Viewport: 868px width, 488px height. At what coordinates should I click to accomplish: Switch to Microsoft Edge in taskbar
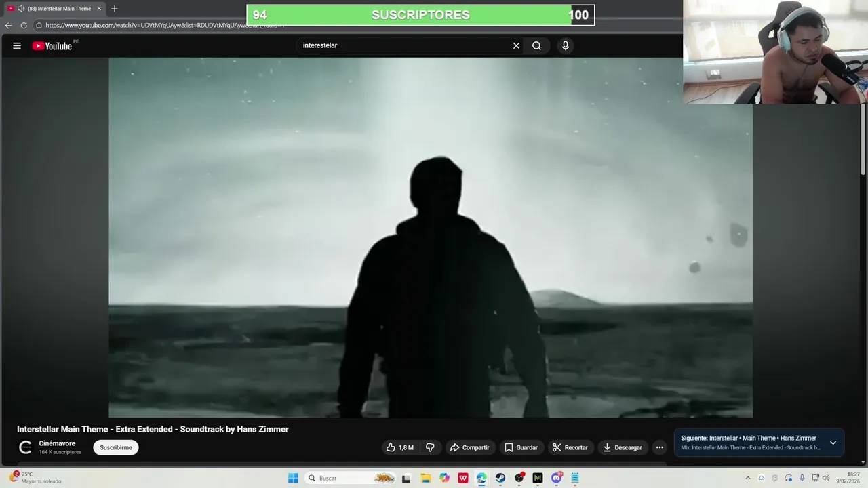click(481, 478)
